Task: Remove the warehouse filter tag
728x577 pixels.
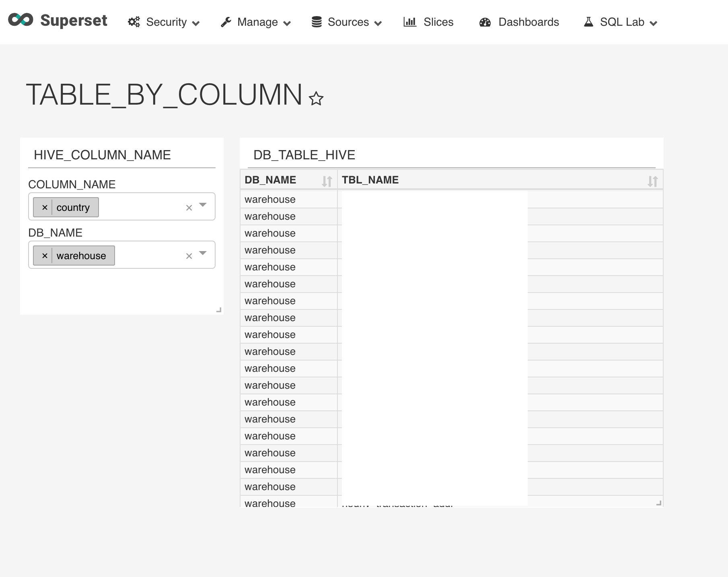Action: pyautogui.click(x=44, y=256)
